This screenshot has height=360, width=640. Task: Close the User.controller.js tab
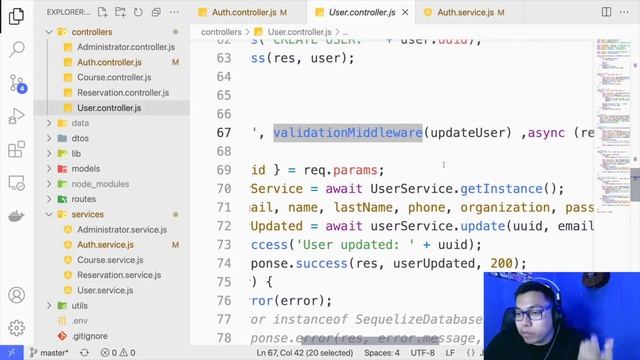(405, 12)
